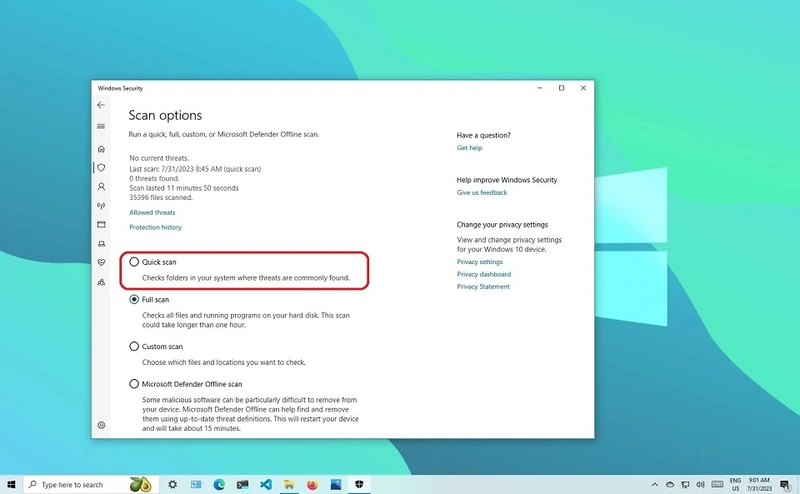This screenshot has height=494, width=800.
Task: Open the volume speaker tray icon
Action: pos(701,484)
